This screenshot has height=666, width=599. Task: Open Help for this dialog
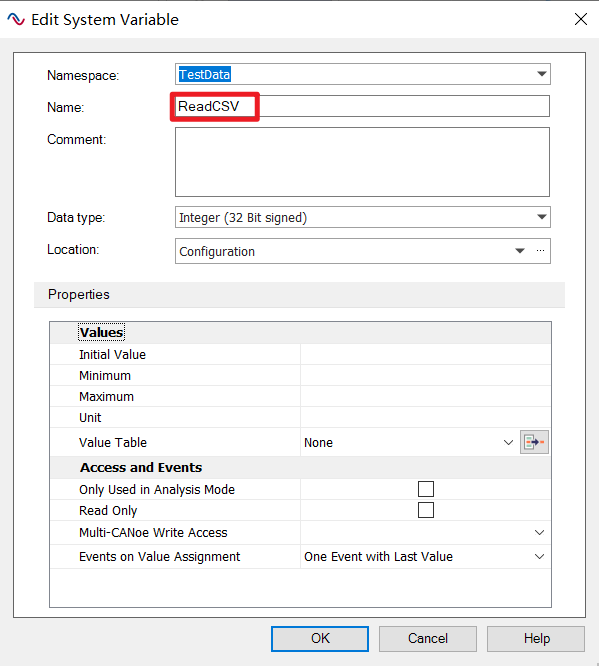[536, 638]
